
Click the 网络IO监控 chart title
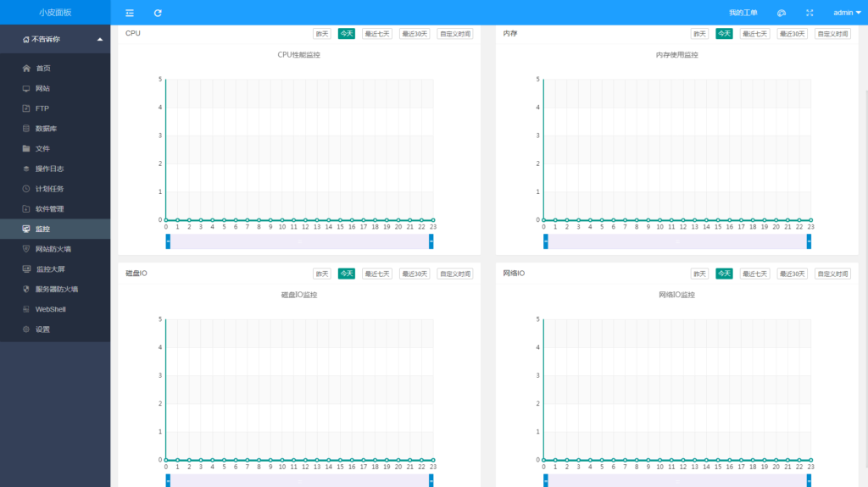676,295
